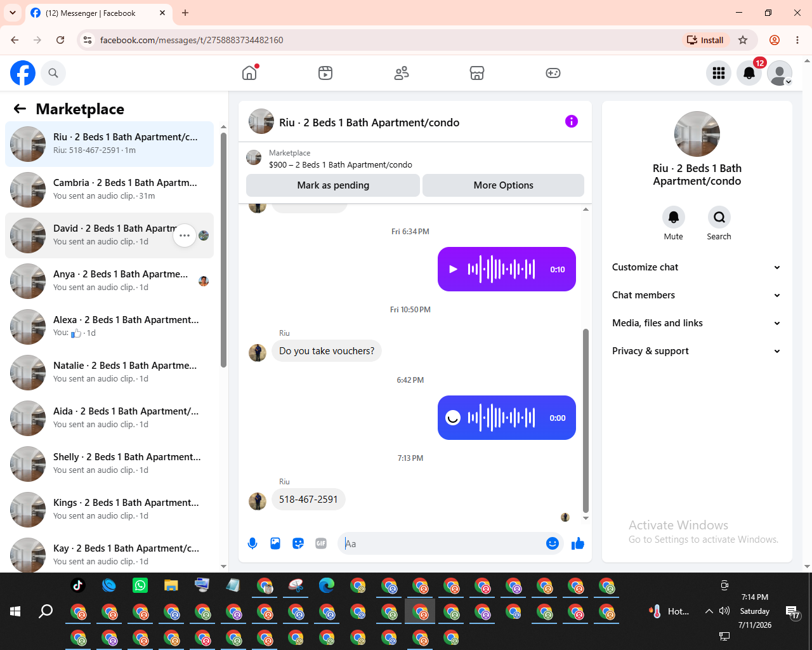Click the message thread scrollbar
The image size is (812, 650).
click(x=586, y=420)
